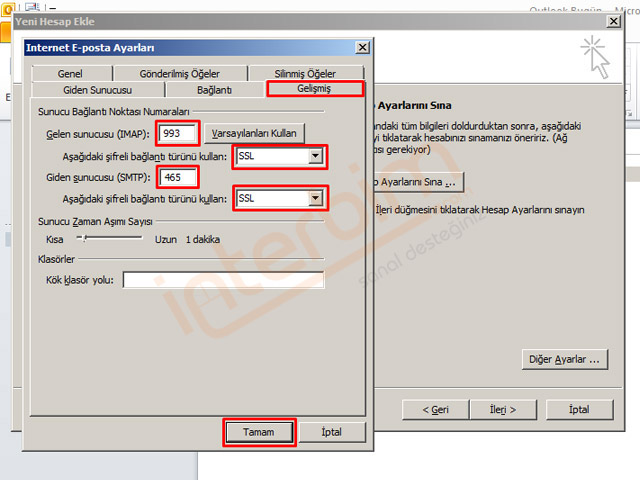Switch to the Genel tab

point(70,74)
